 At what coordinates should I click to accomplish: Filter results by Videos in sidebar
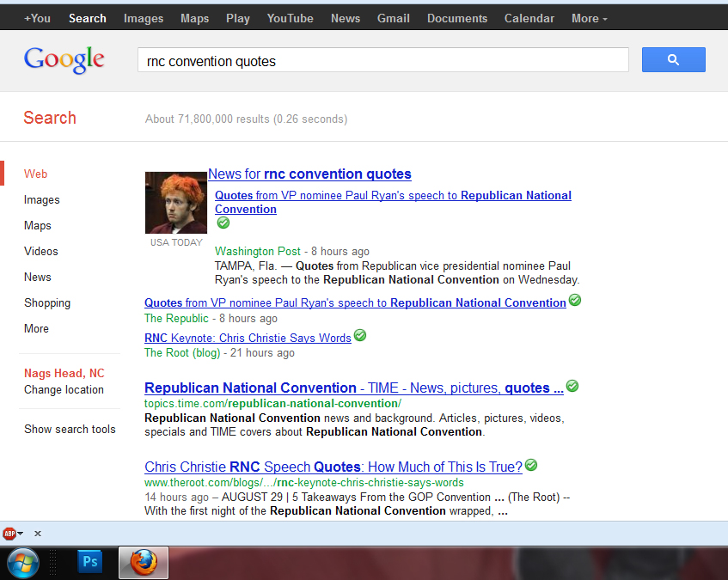pos(41,252)
